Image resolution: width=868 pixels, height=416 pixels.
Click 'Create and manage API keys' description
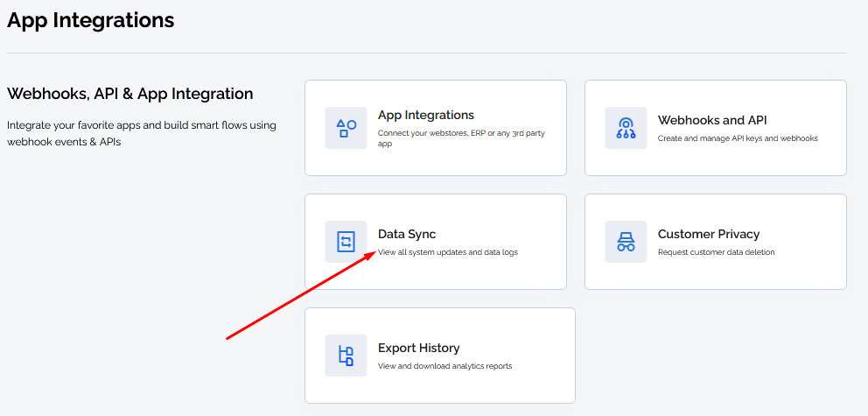pos(738,138)
